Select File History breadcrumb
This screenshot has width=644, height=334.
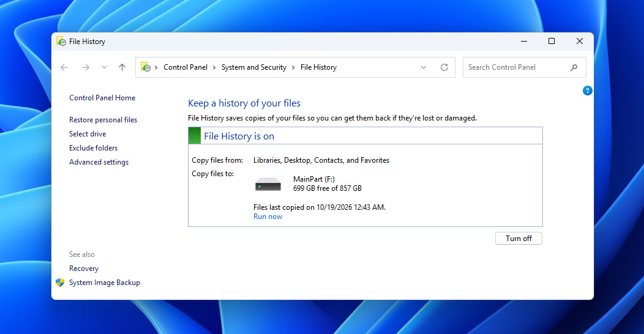click(318, 67)
